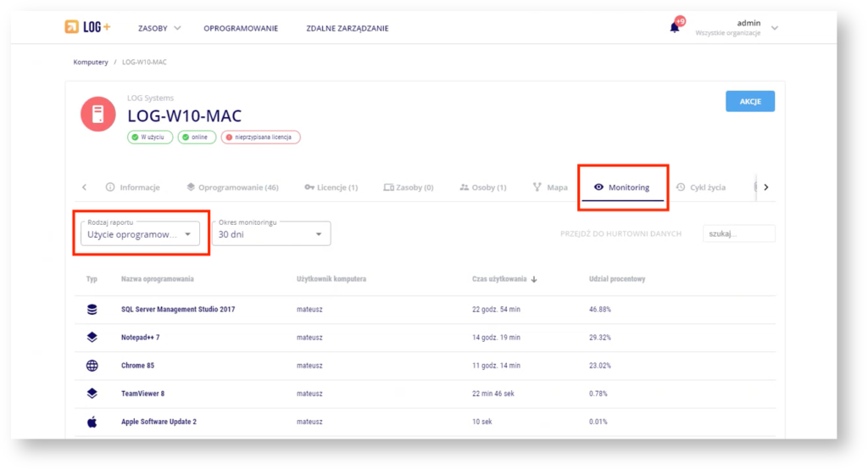Sort by Udział procentowy column
Viewport: 868px width, 470px height.
click(x=617, y=279)
